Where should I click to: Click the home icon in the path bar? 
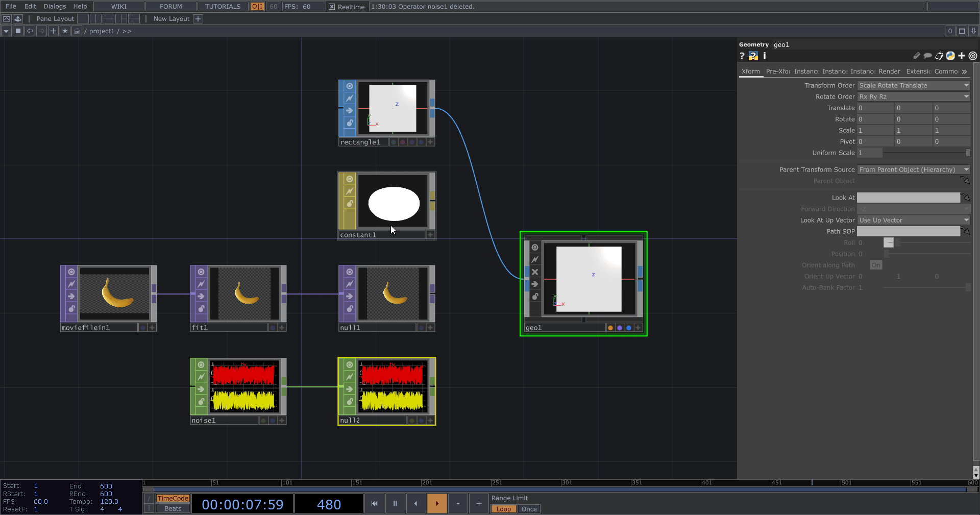coord(77,31)
